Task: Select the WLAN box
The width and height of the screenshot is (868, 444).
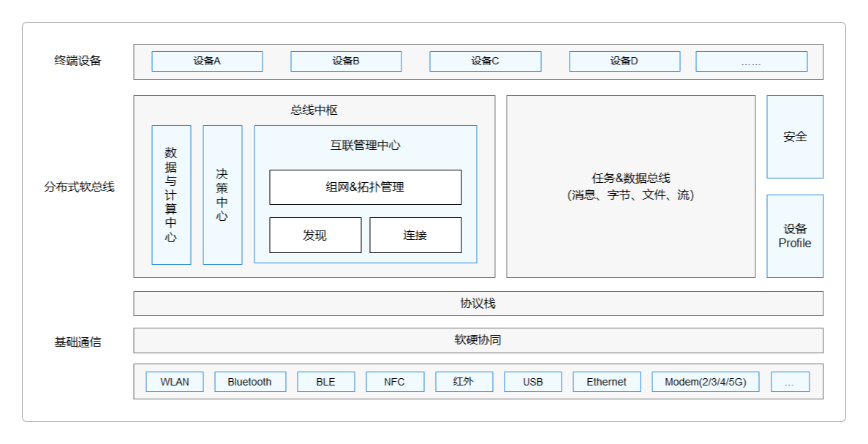Action: point(174,382)
